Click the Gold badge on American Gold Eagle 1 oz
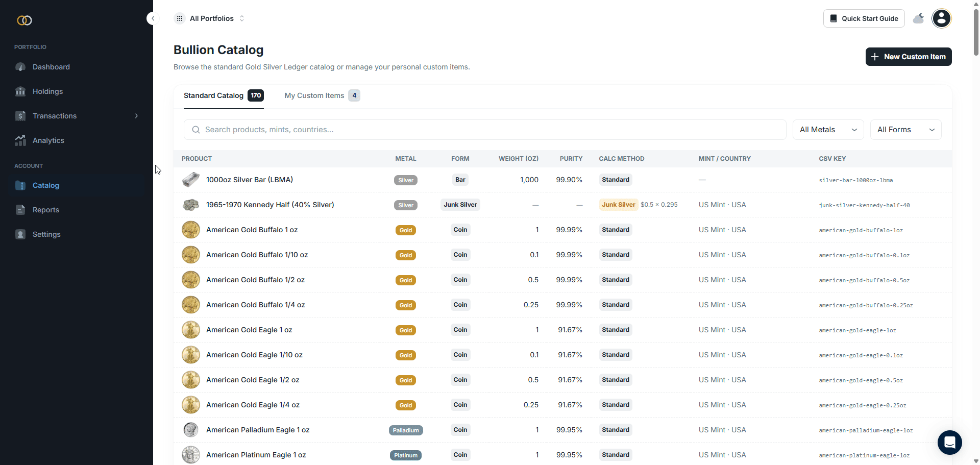Image resolution: width=980 pixels, height=465 pixels. click(406, 330)
